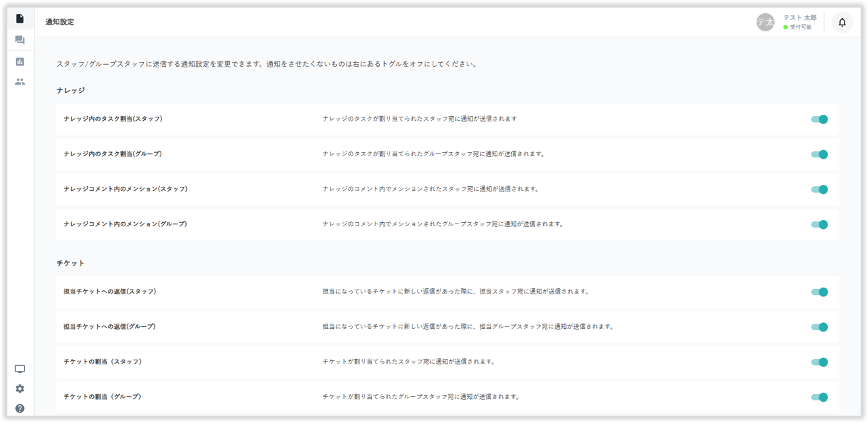Open the help question mark icon
The width and height of the screenshot is (868, 423).
20,408
